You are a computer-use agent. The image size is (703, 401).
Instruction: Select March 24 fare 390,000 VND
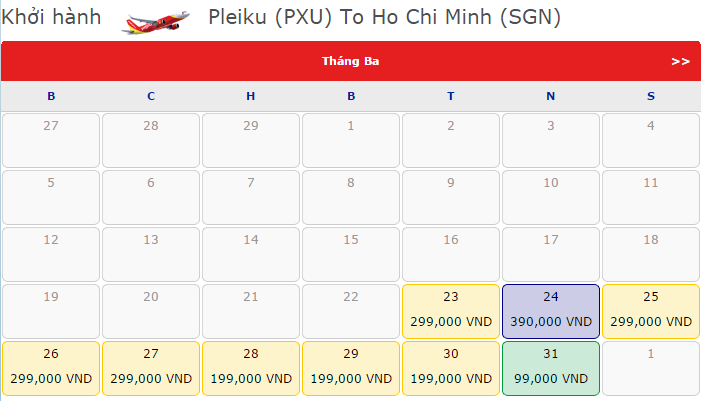coord(550,311)
